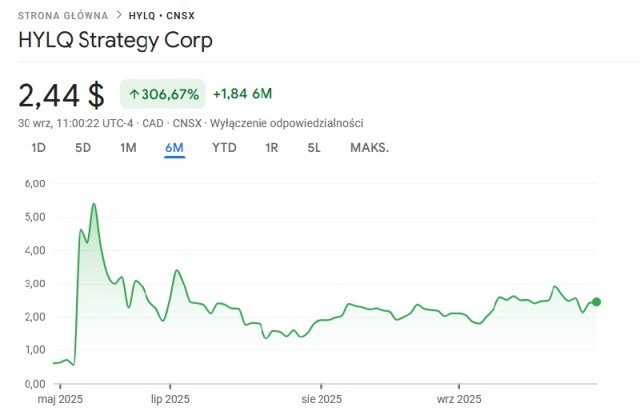Select the 5L five-year range tab
640x415 pixels.
(314, 148)
